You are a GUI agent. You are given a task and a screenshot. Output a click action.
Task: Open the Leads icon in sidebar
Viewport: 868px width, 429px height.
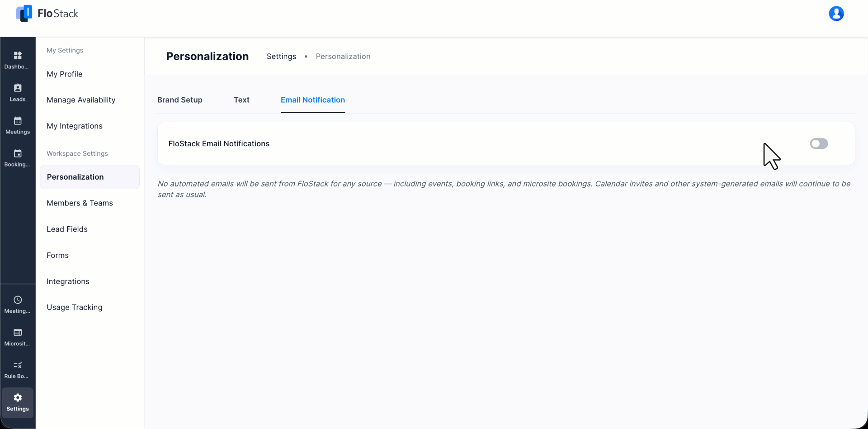point(18,88)
